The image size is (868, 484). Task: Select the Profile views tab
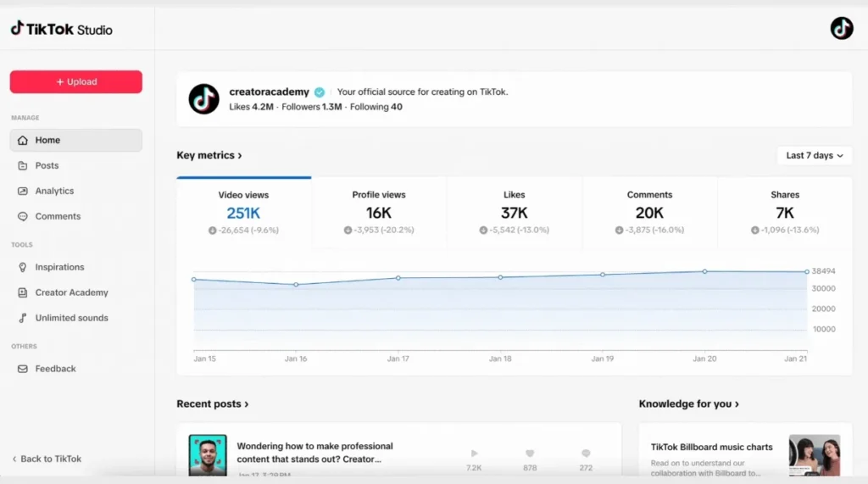click(x=379, y=213)
